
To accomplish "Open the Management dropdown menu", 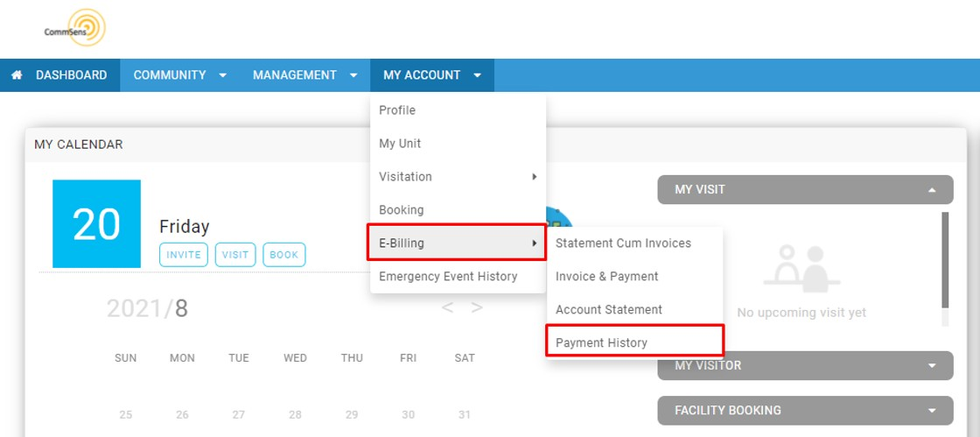I will tap(305, 75).
